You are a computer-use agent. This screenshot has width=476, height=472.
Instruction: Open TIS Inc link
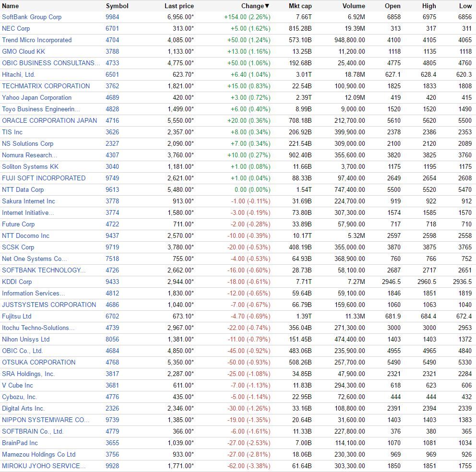[x=12, y=132]
